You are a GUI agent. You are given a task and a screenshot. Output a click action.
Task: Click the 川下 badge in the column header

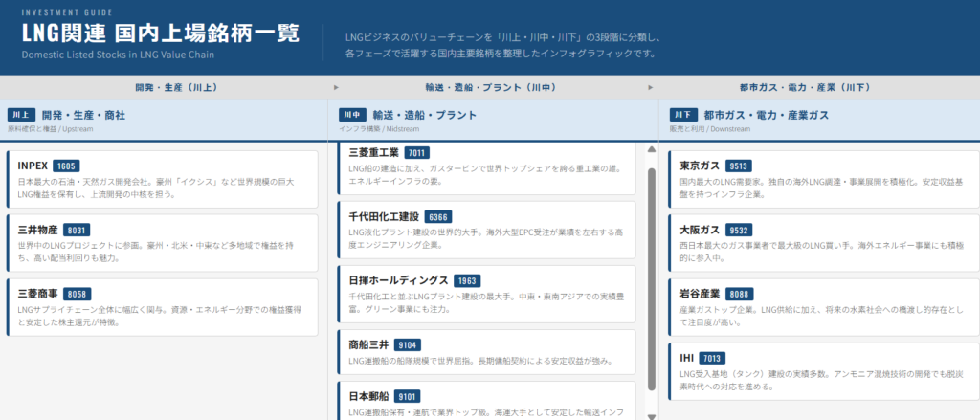[x=683, y=115]
